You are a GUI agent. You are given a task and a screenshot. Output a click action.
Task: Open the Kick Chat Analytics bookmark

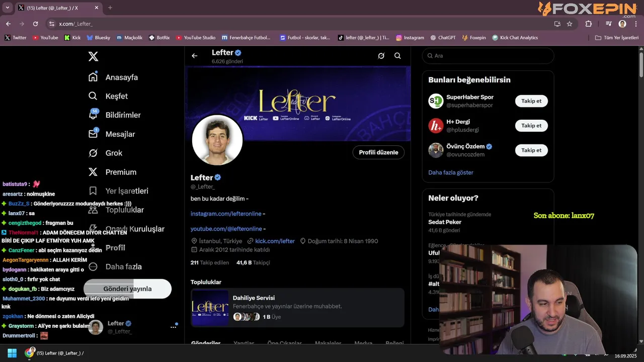click(x=515, y=38)
